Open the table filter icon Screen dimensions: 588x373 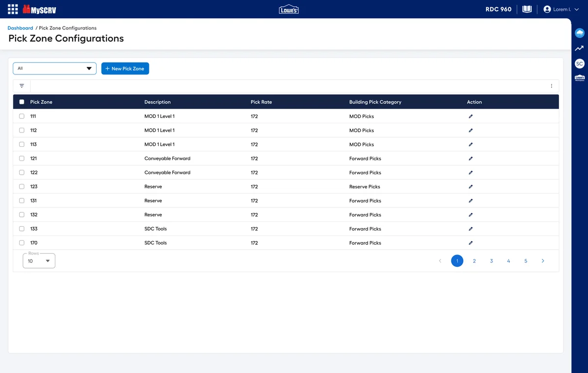tap(22, 86)
